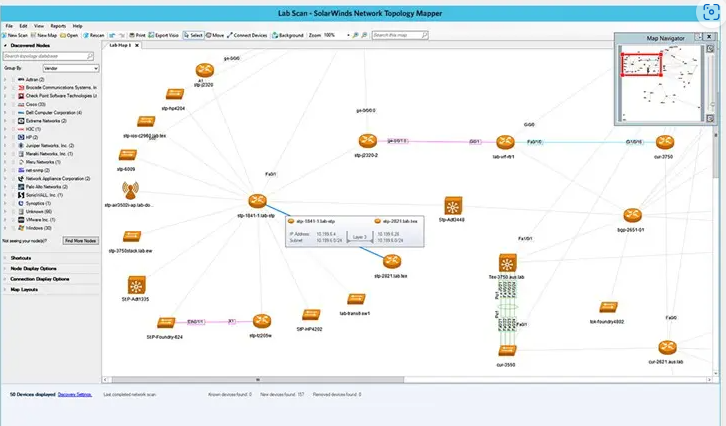726x426 pixels.
Task: Open the Help menu
Action: click(77, 26)
